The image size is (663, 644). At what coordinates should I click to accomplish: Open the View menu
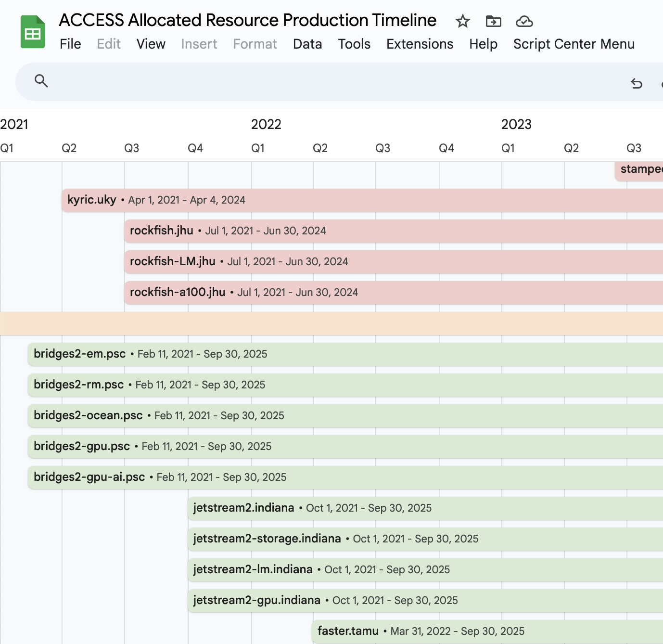(x=151, y=44)
